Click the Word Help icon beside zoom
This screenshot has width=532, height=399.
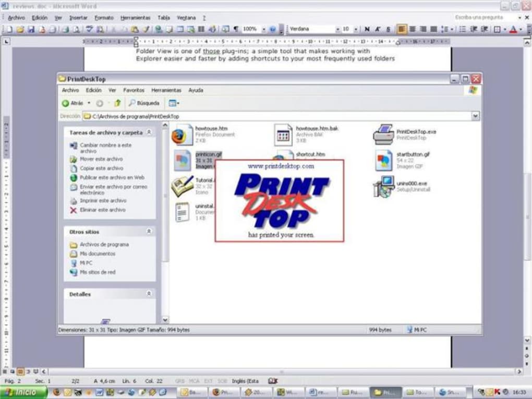tap(272, 30)
